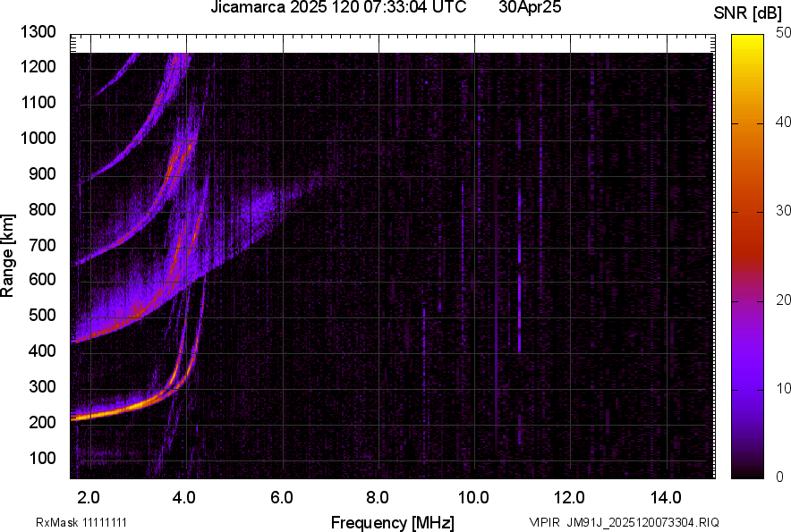This screenshot has height=532, width=791.
Task: Click the range tick label '1000'
Action: click(38, 138)
